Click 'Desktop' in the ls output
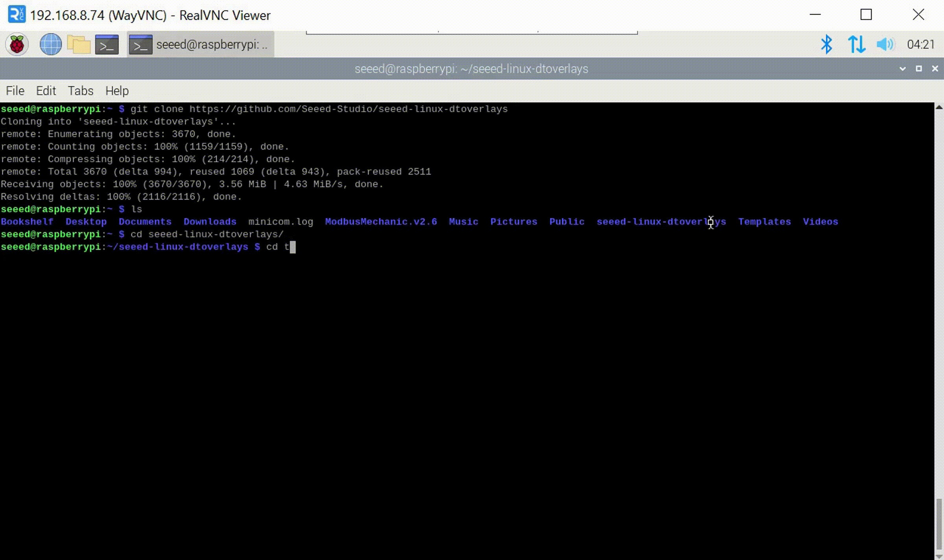 [x=86, y=222]
